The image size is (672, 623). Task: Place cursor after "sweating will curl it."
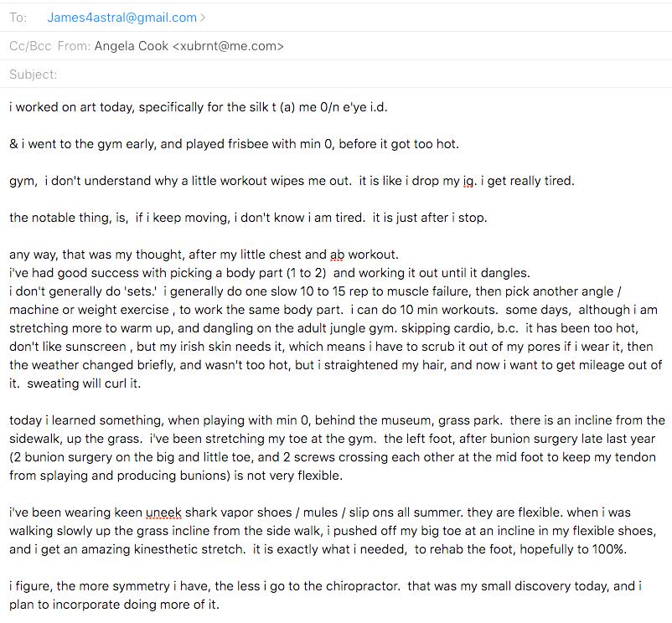142,384
